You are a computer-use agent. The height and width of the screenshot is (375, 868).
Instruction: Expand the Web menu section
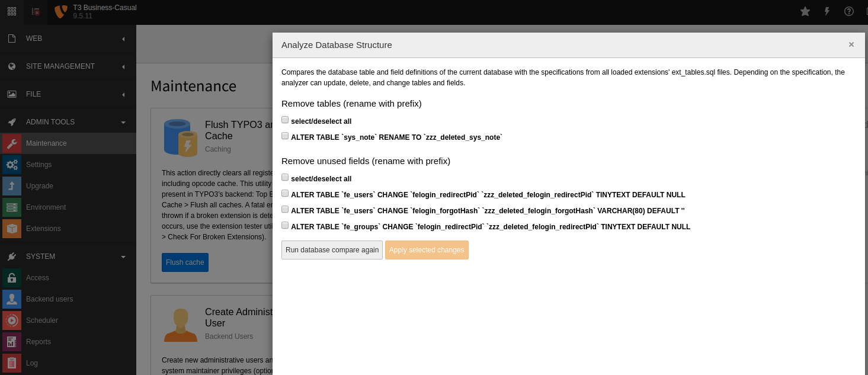(x=68, y=39)
